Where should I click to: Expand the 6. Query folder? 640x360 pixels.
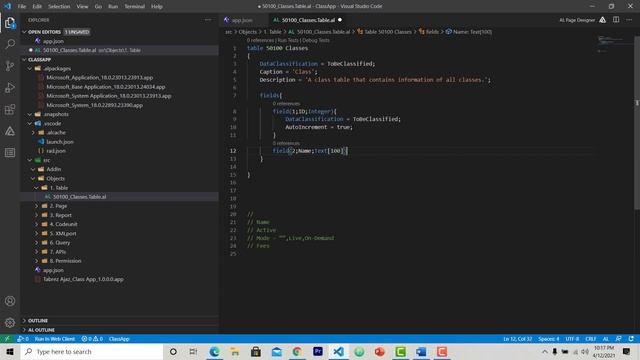pyautogui.click(x=37, y=242)
